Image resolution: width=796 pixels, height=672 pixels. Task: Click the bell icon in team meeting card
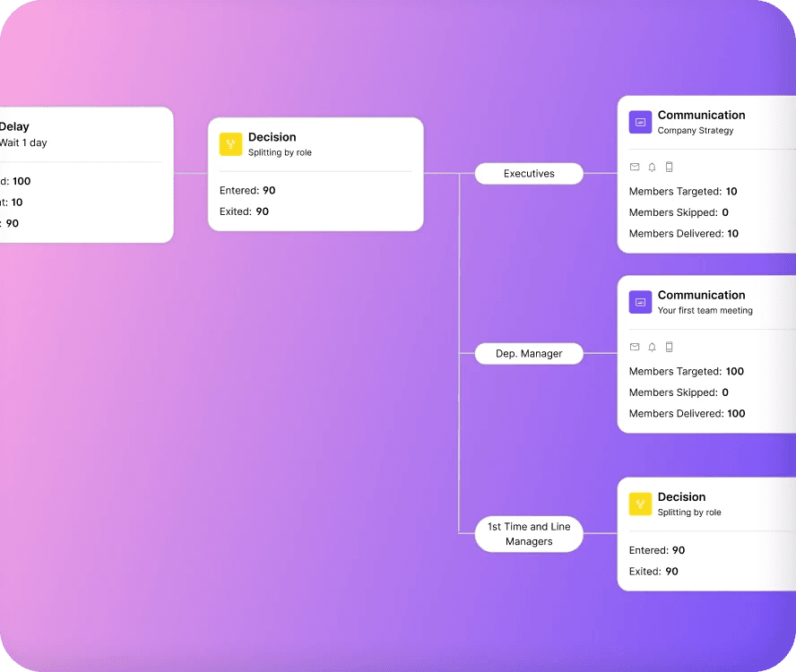(x=652, y=347)
